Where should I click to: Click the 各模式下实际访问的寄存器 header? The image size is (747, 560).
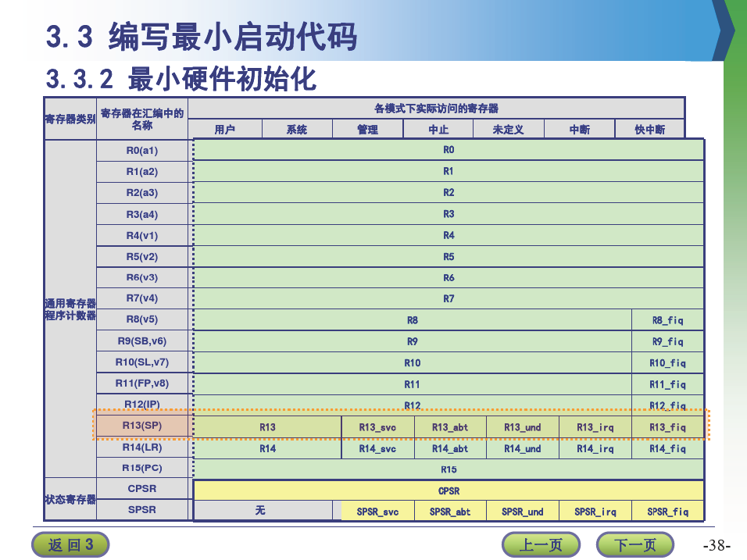(436, 109)
